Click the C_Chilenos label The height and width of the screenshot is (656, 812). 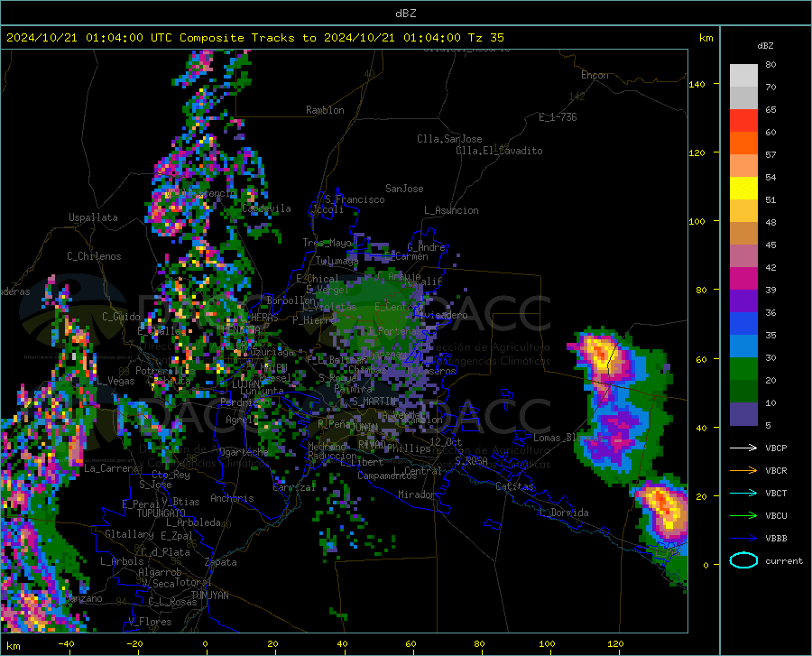(x=94, y=256)
